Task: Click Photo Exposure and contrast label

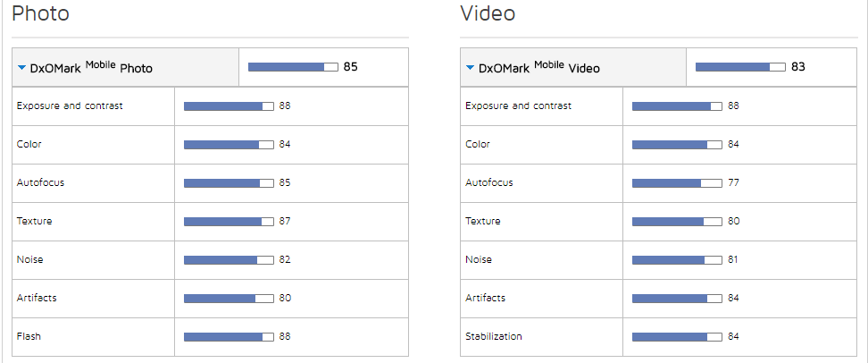Action: point(70,106)
